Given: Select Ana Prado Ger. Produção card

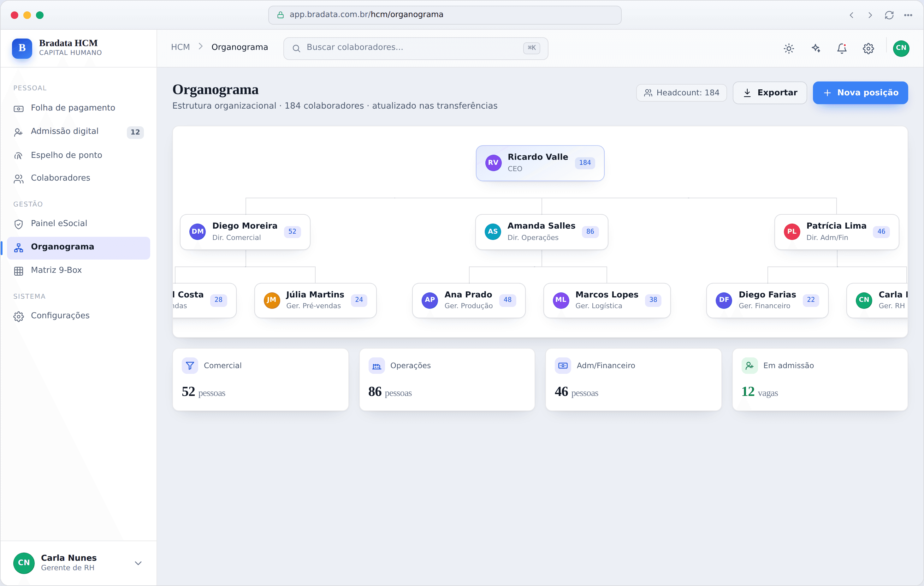Looking at the screenshot, I should [x=469, y=300].
